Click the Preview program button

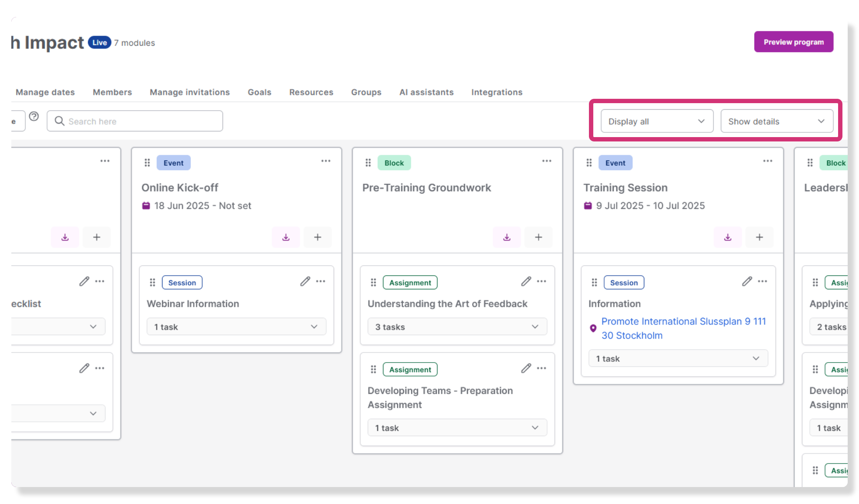(794, 42)
